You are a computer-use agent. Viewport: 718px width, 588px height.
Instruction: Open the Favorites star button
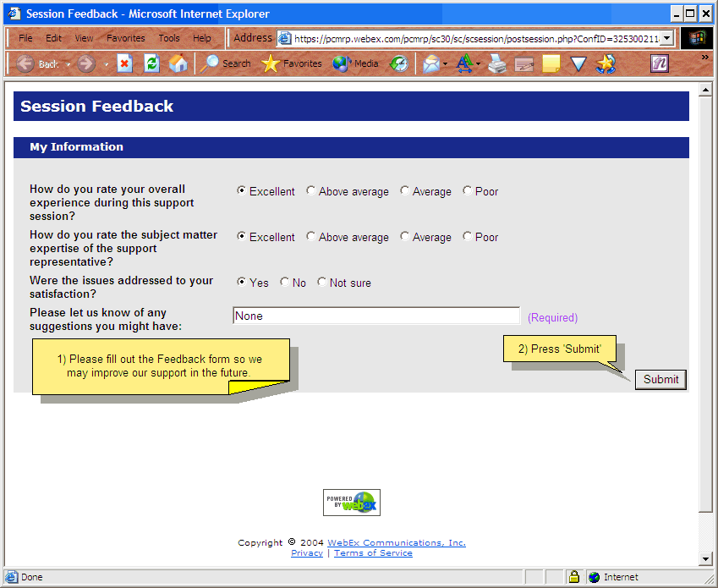point(292,63)
